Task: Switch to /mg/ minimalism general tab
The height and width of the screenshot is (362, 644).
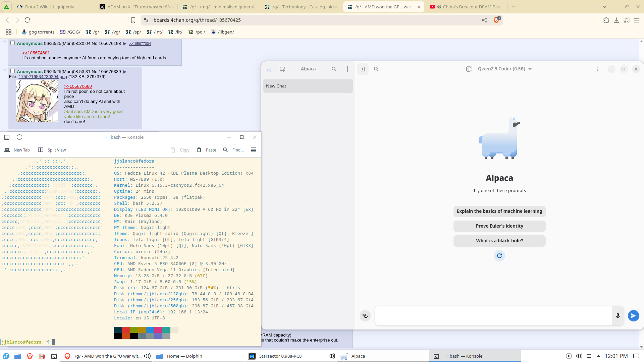Action: (x=218, y=7)
